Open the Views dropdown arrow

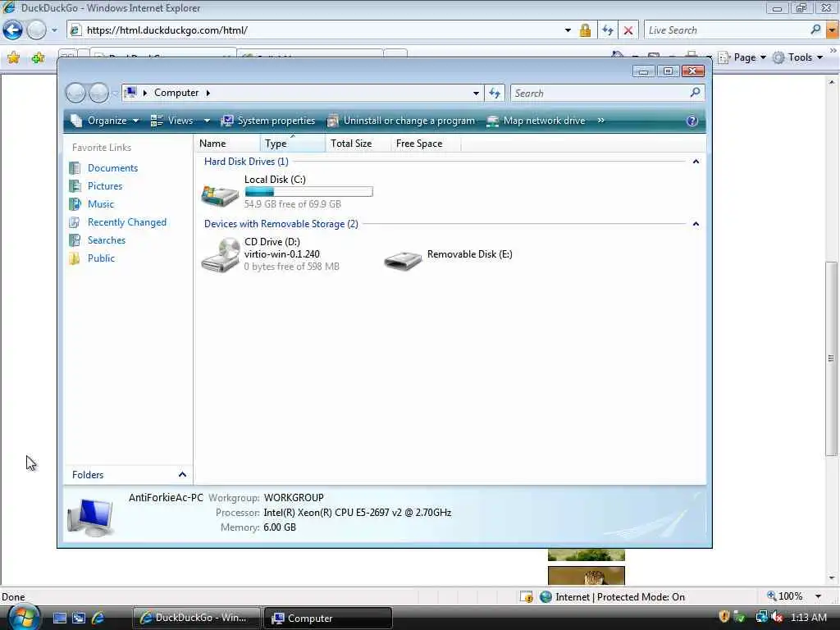207,121
